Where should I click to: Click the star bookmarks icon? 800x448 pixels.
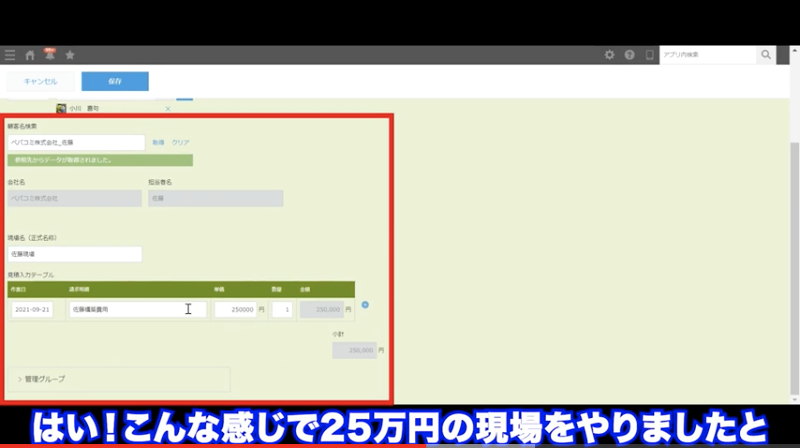click(70, 55)
